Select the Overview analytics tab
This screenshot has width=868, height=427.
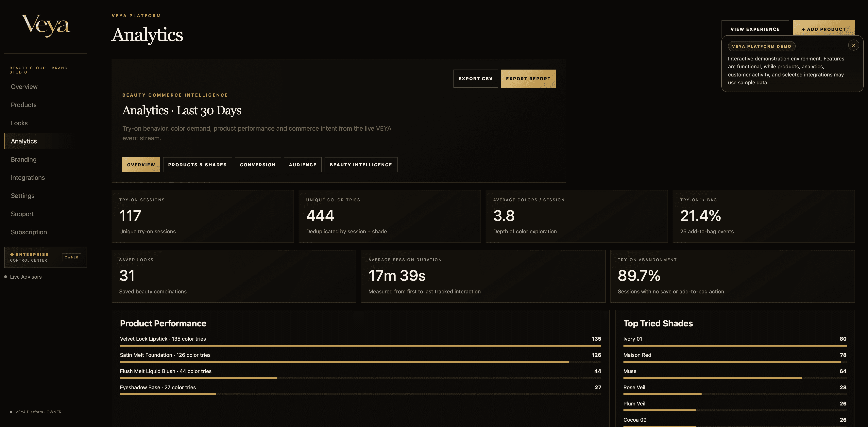141,165
